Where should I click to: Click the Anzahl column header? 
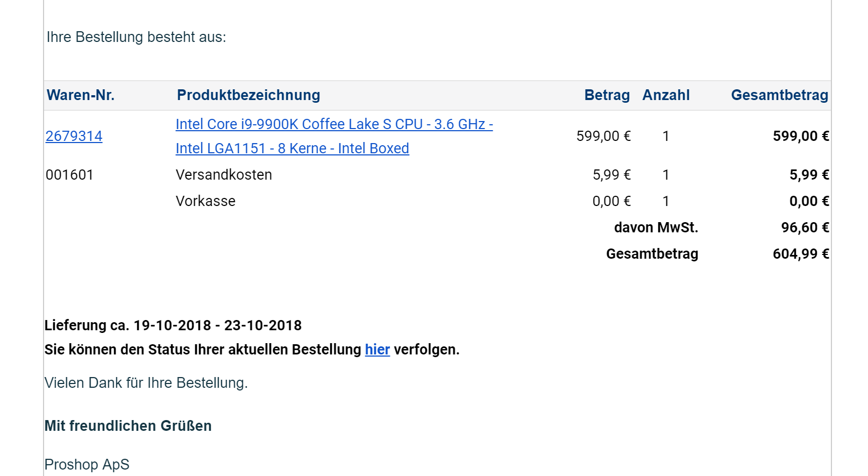coord(666,95)
